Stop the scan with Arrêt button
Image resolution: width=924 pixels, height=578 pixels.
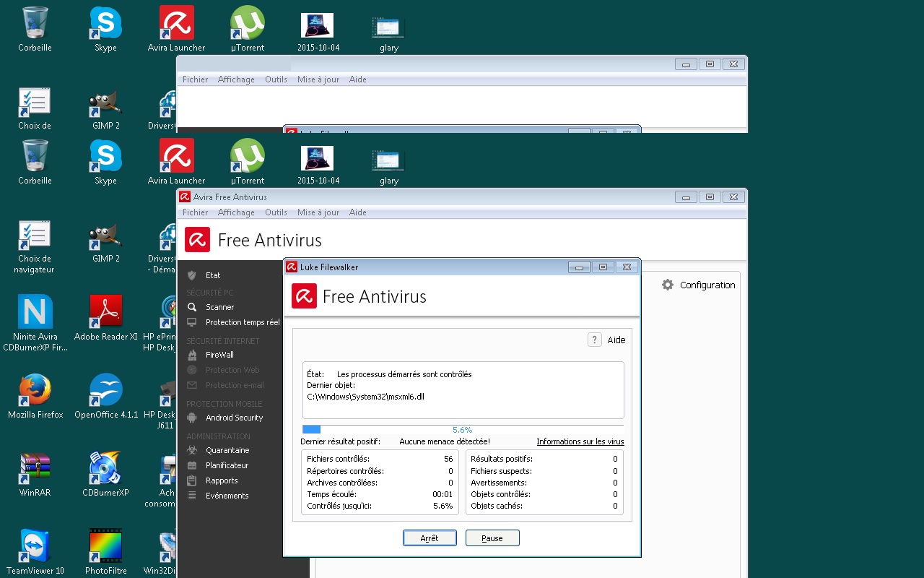[x=430, y=538]
